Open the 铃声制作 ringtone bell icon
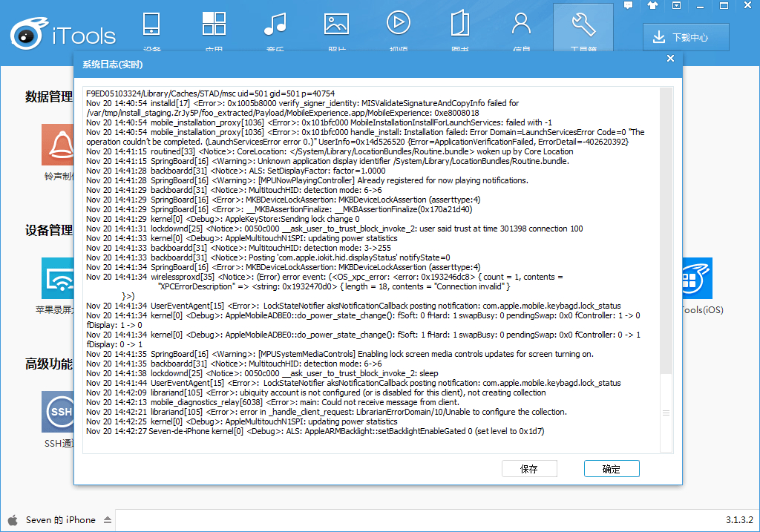 coord(58,145)
